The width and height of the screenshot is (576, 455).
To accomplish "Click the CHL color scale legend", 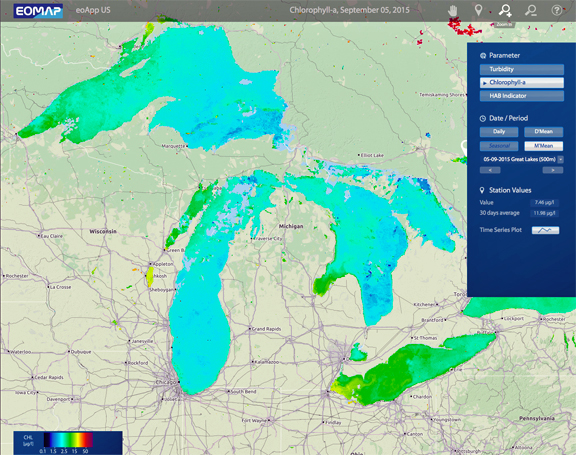I will click(x=68, y=443).
